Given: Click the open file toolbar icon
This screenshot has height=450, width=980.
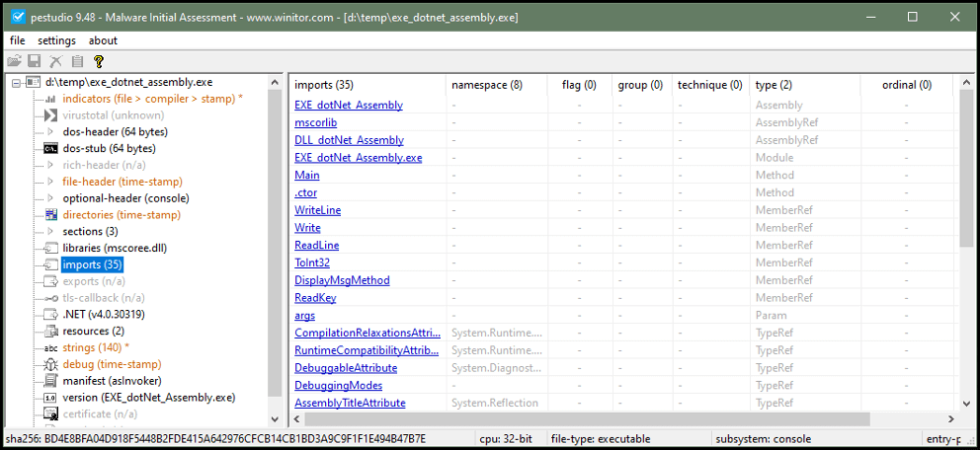Looking at the screenshot, I should [14, 61].
